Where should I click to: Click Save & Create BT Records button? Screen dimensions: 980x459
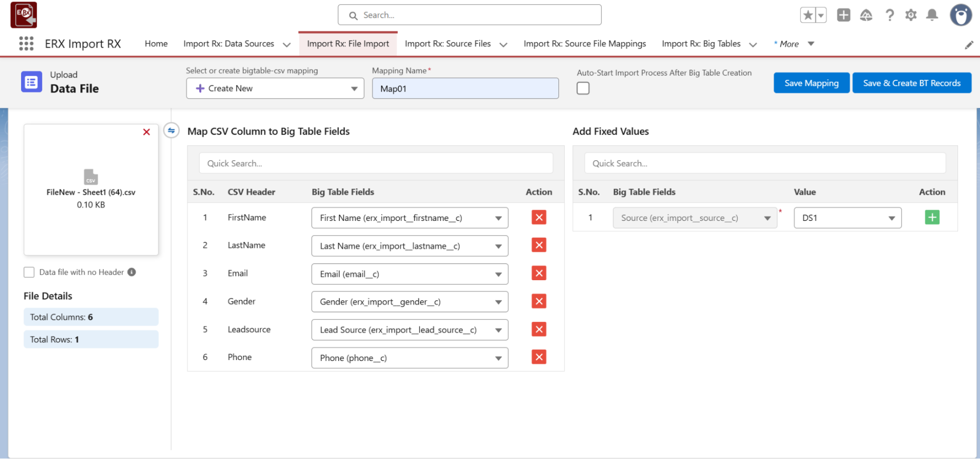click(x=911, y=83)
